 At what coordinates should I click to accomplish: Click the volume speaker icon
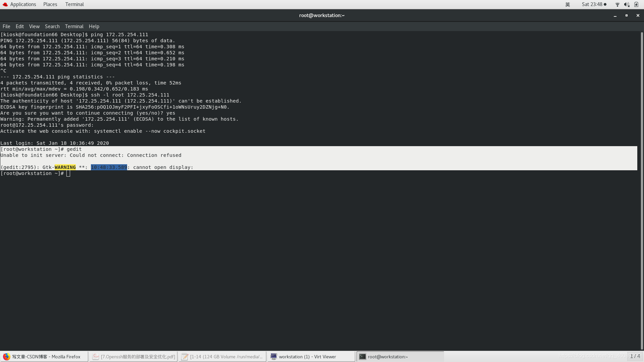coord(627,4)
